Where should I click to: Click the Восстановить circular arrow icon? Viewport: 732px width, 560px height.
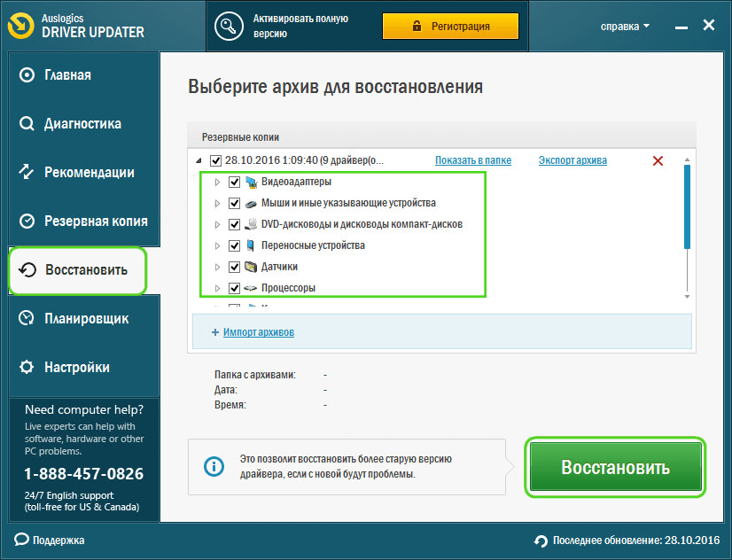pyautogui.click(x=27, y=269)
